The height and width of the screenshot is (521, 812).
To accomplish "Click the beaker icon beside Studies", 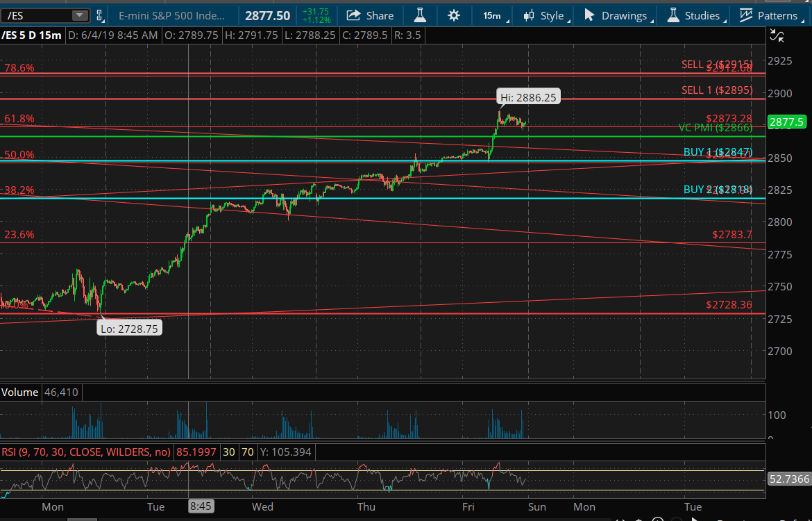I will pyautogui.click(x=673, y=15).
